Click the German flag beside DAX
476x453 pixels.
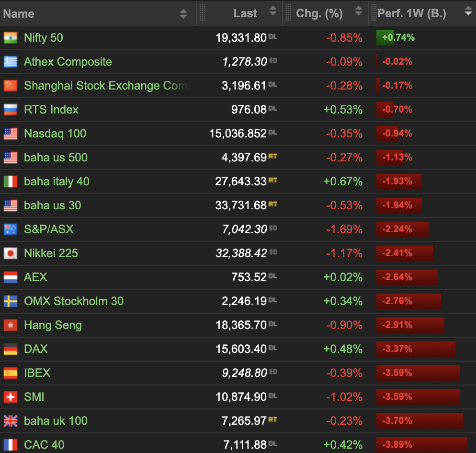11,349
